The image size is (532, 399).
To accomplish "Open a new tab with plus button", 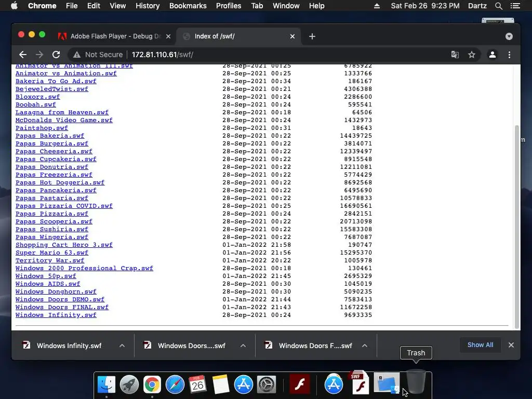I will coord(312,36).
